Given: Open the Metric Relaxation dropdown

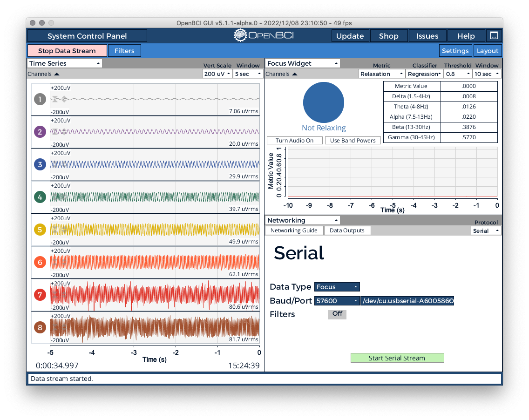Looking at the screenshot, I should coord(381,74).
